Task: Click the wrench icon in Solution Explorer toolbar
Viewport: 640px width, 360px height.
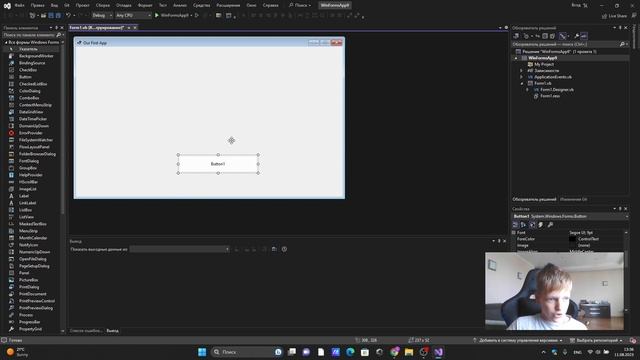Action: tap(577, 36)
